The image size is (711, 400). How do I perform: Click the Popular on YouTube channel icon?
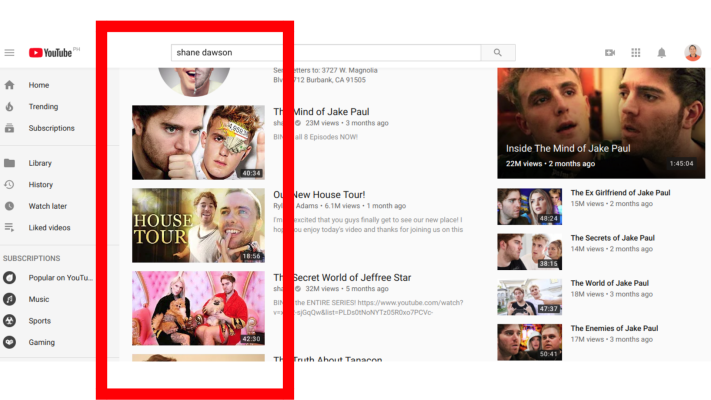(x=9, y=278)
